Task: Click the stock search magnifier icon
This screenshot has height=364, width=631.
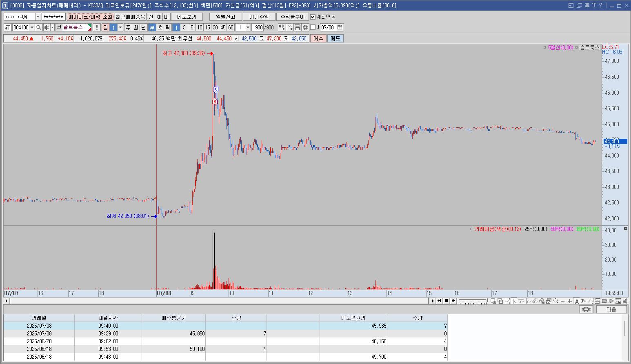Action: [x=39, y=27]
